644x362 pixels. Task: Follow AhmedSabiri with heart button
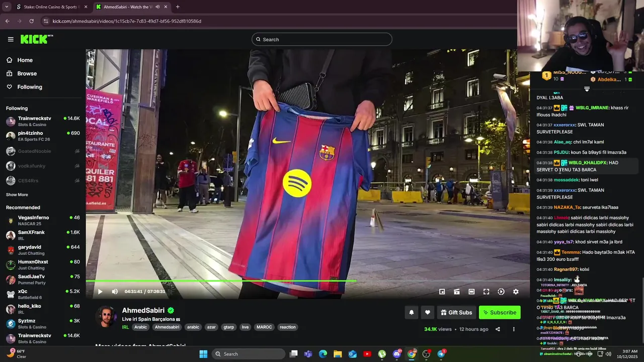(427, 312)
